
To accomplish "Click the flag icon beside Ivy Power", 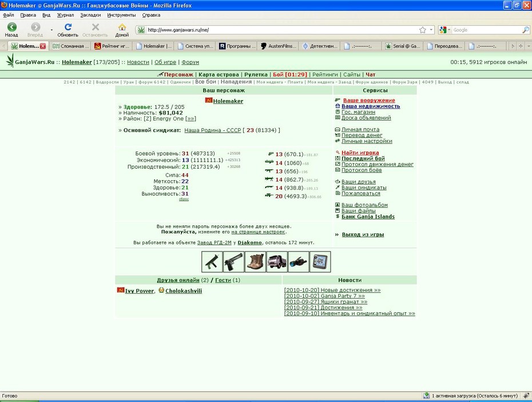I will [x=121, y=290].
